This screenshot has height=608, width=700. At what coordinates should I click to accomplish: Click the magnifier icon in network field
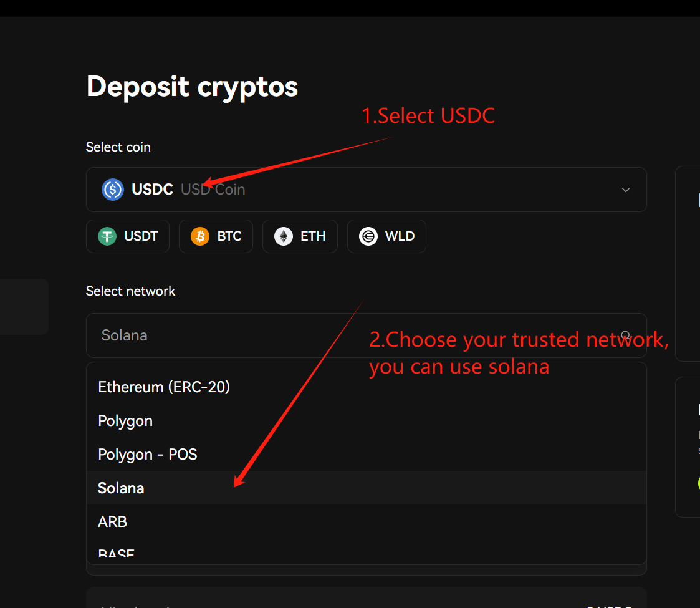626,335
